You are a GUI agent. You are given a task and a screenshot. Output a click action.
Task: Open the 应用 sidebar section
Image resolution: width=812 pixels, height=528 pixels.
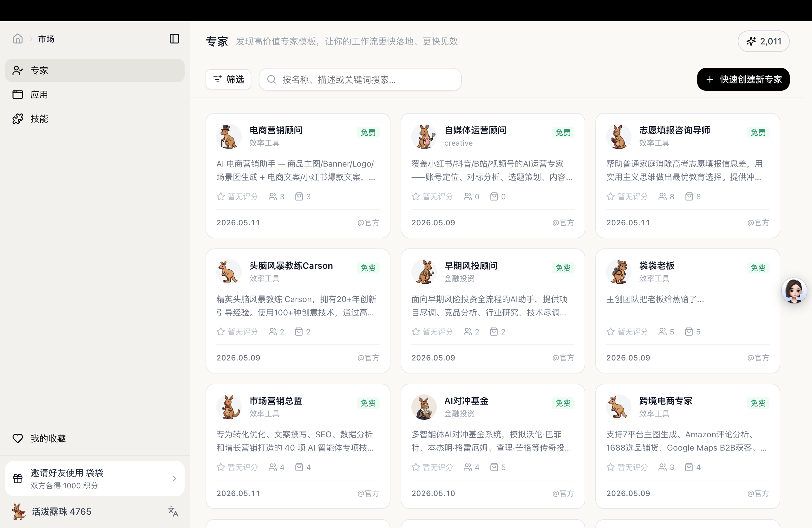click(95, 95)
